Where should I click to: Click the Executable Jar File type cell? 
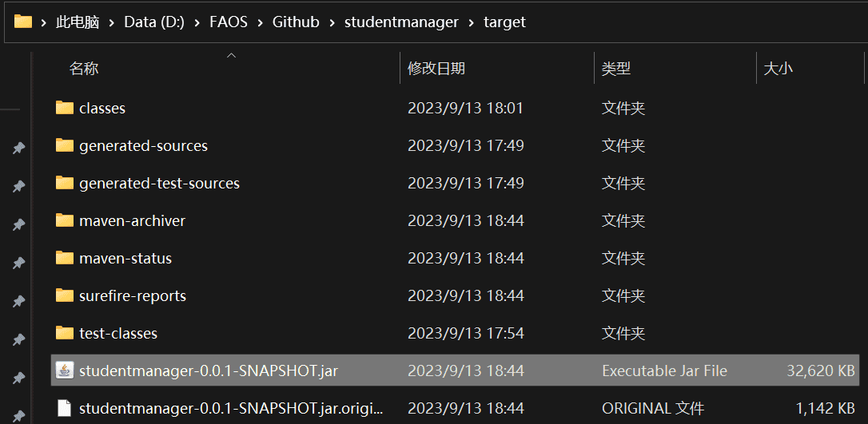pyautogui.click(x=665, y=371)
